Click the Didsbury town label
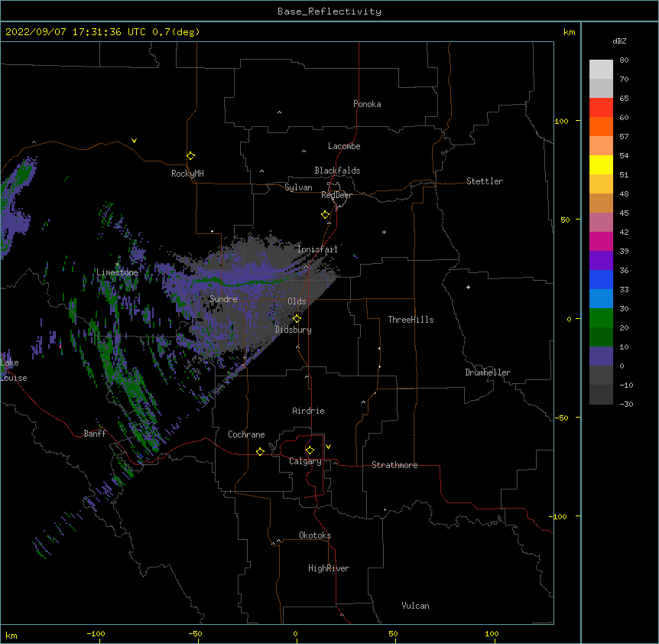 (294, 330)
